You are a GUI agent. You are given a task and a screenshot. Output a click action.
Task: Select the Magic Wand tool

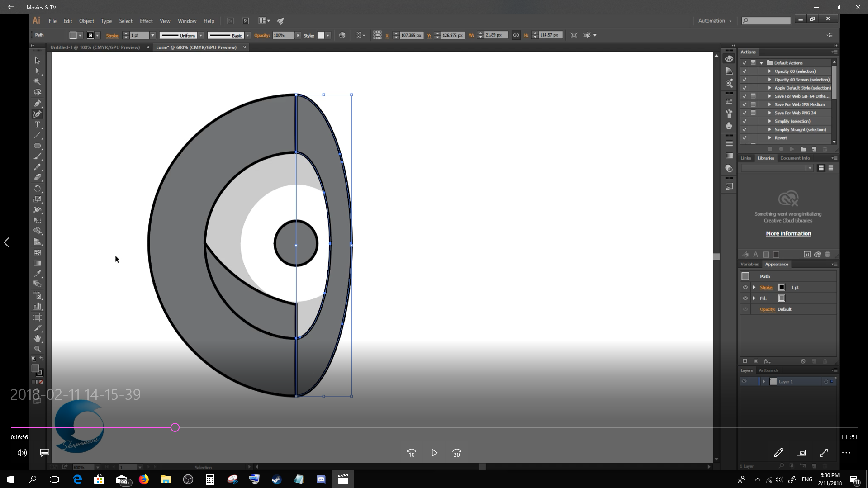point(38,82)
